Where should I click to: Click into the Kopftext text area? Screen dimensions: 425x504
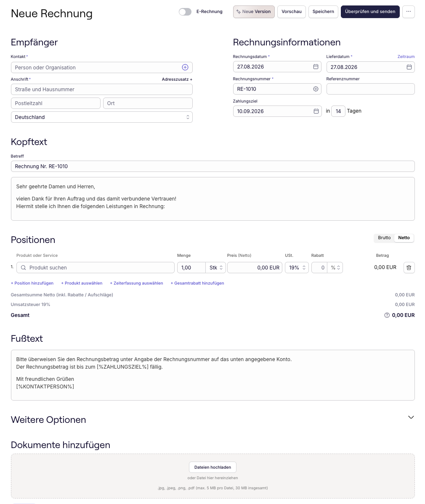212,199
